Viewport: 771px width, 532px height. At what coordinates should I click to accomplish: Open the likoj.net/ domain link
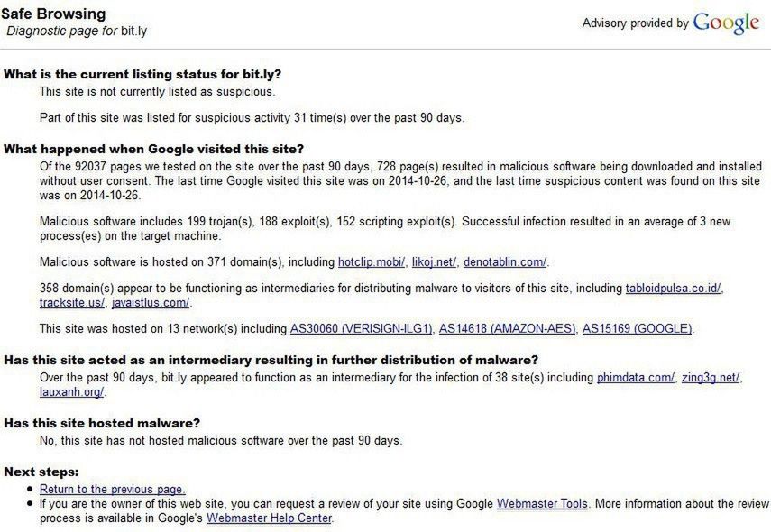[435, 262]
